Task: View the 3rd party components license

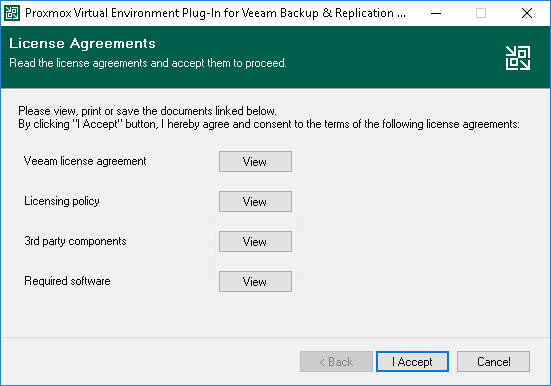Action: pyautogui.click(x=255, y=242)
